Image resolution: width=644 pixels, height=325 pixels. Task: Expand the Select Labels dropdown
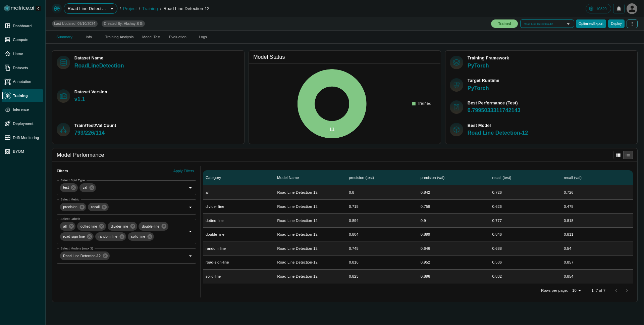(x=190, y=232)
